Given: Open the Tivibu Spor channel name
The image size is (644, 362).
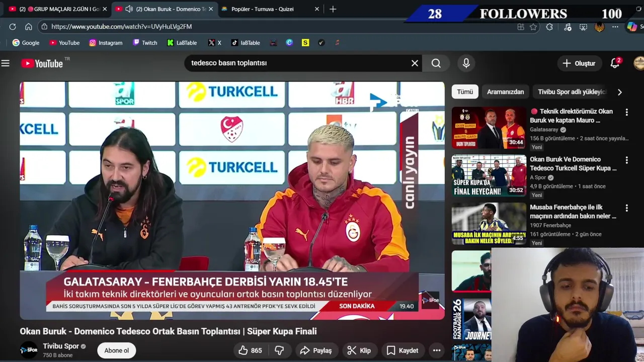Looking at the screenshot, I should point(61,346).
